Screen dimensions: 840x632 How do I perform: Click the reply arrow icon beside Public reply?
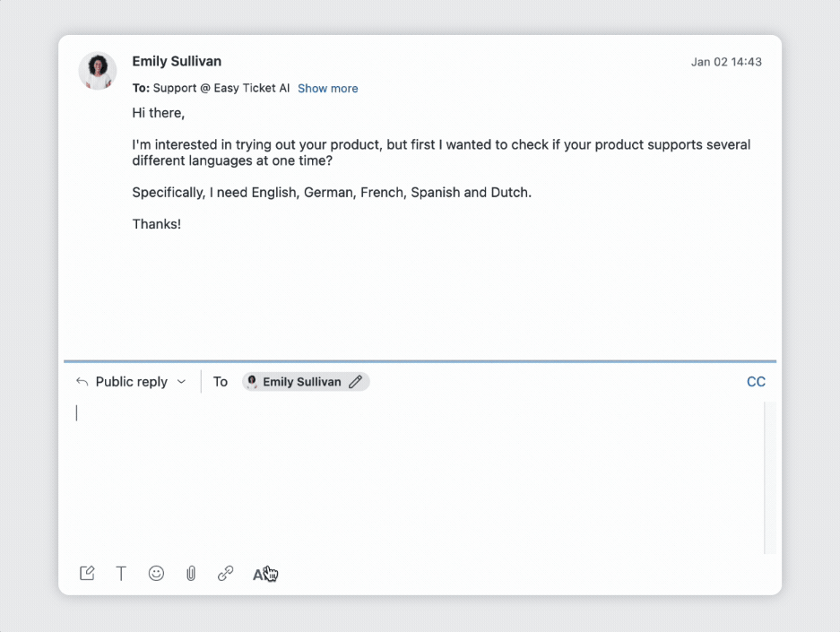click(x=82, y=382)
